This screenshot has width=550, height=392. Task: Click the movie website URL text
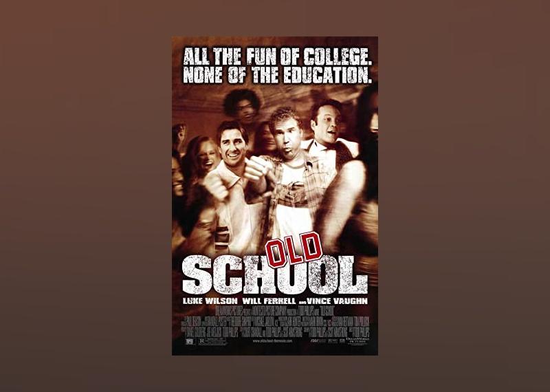point(272,340)
